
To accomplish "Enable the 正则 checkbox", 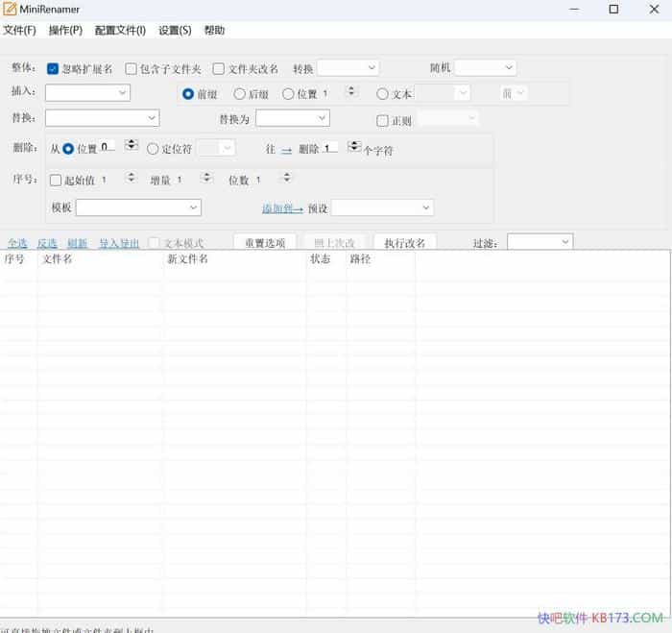I will coord(382,121).
